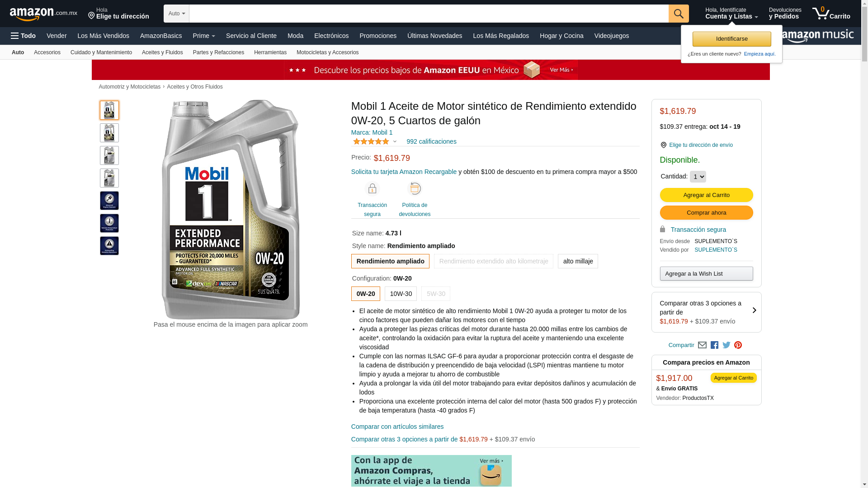
Task: Select the fifth product thumbnail image
Action: pyautogui.click(x=109, y=201)
